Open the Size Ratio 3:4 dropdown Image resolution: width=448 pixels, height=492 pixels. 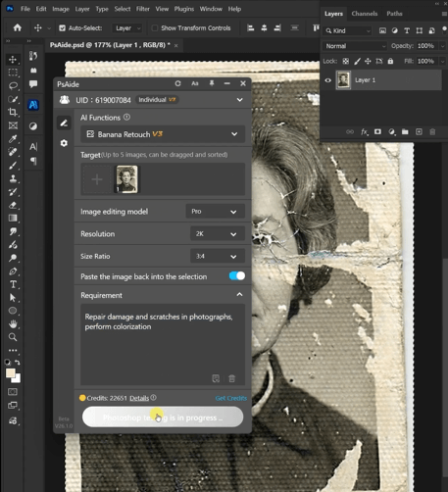pos(218,256)
